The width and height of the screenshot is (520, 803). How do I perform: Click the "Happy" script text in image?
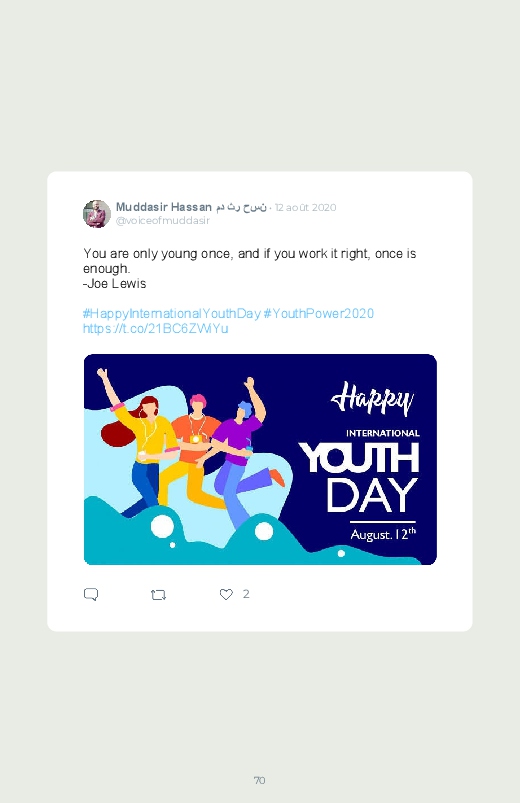tap(372, 398)
